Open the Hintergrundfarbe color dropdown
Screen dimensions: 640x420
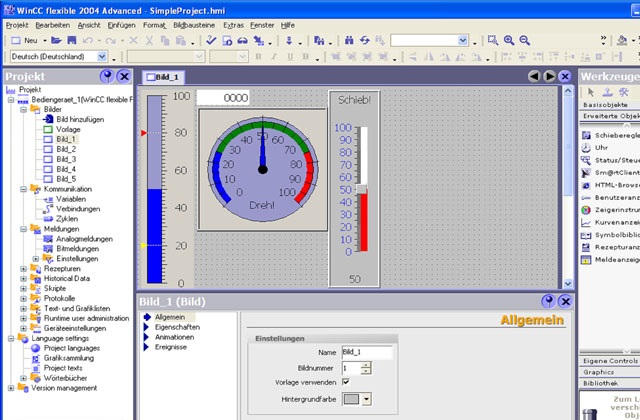tap(367, 399)
